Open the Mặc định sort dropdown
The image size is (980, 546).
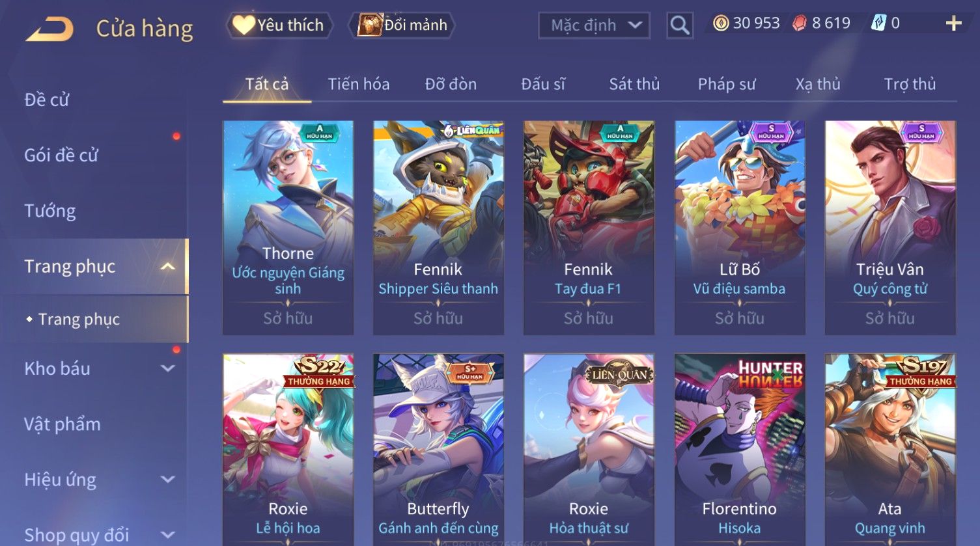tap(594, 25)
